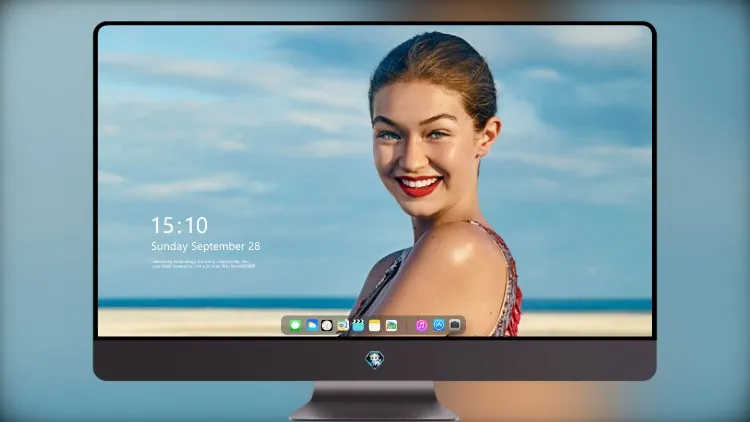Launch the Videos clapperboard app in dock
Screen dimensions: 750x422
(358, 325)
